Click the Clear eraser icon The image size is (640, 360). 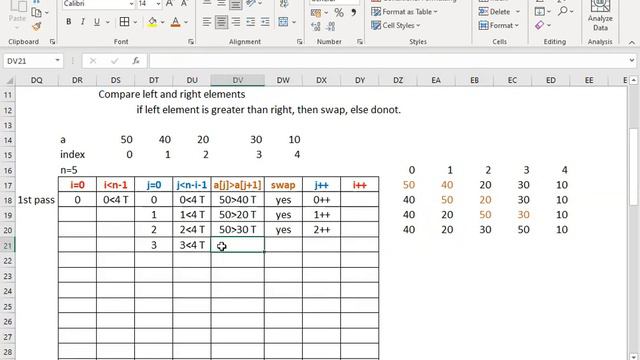click(540, 25)
